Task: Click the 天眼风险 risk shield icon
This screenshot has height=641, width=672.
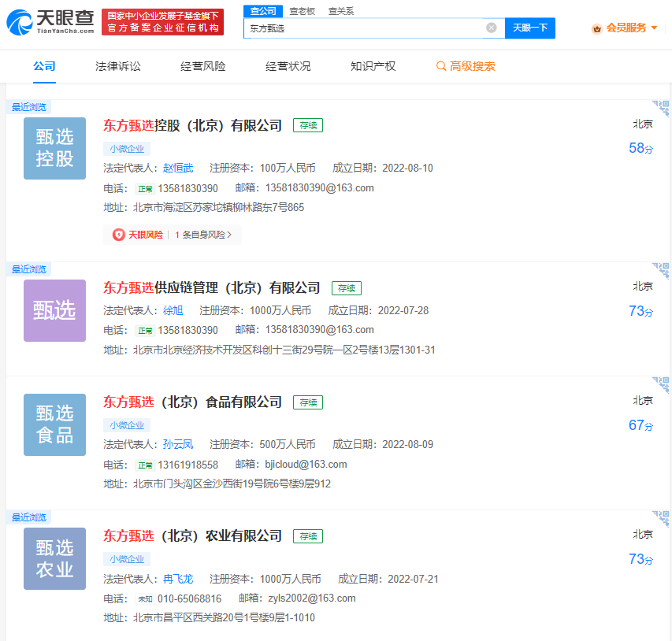Action: coord(119,235)
